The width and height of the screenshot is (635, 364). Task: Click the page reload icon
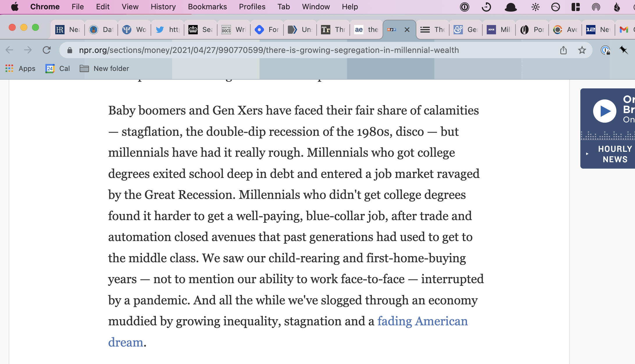(x=47, y=50)
